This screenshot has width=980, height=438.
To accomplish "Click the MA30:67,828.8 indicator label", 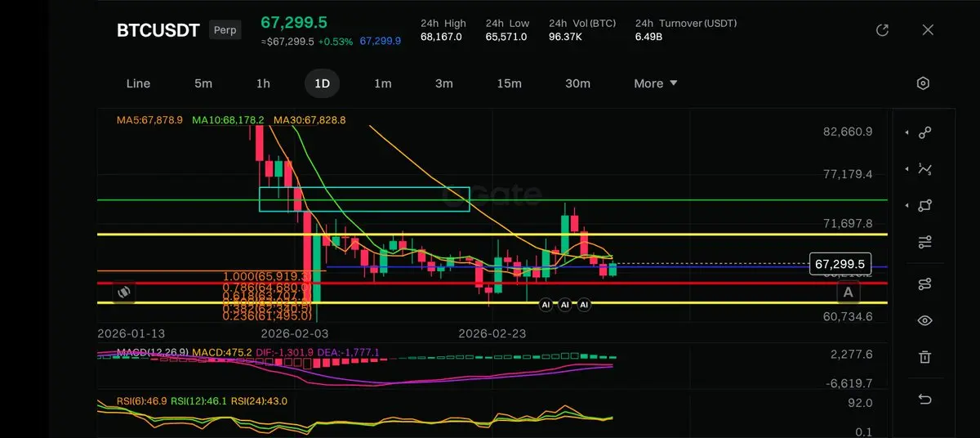I will pos(310,120).
